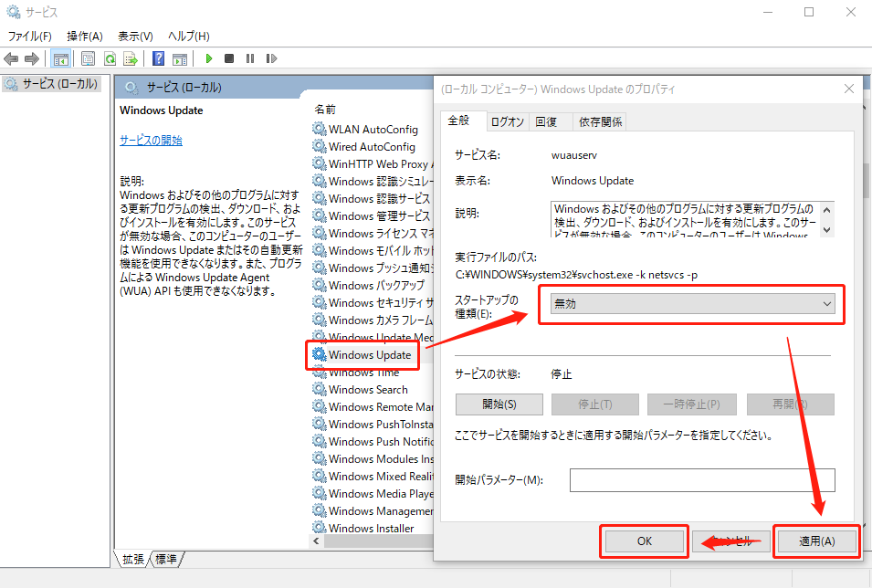Viewport: 872px width, 588px height.
Task: Click the 再開(R) button
Action: click(790, 404)
